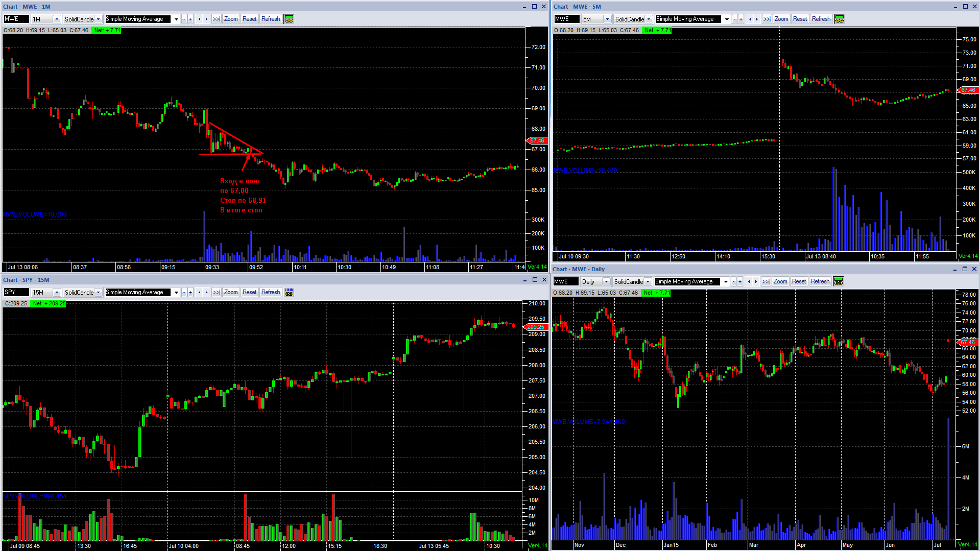The width and height of the screenshot is (980, 551).
Task: Click 'Chart - MWE - 1M' window title
Action: coord(27,7)
